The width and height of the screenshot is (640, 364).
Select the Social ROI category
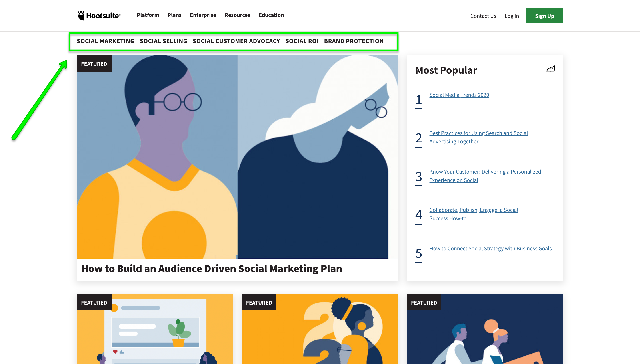302,41
